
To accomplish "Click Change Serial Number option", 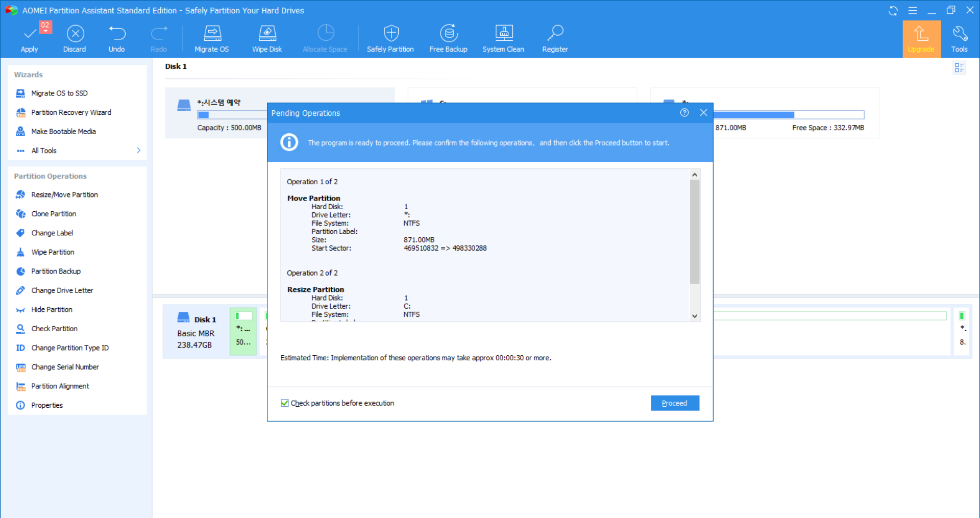I will (65, 367).
